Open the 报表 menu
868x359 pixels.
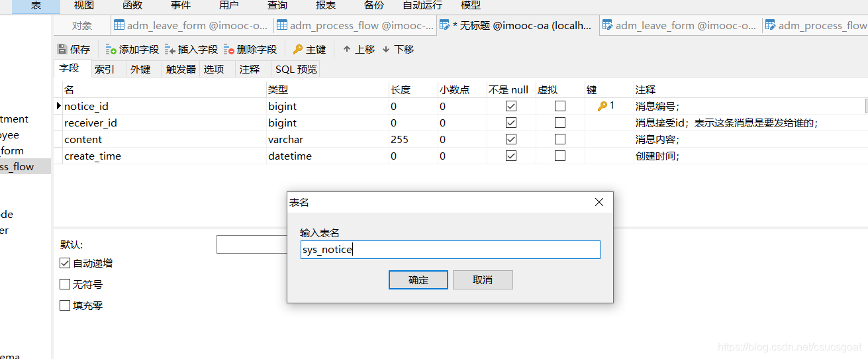[326, 5]
